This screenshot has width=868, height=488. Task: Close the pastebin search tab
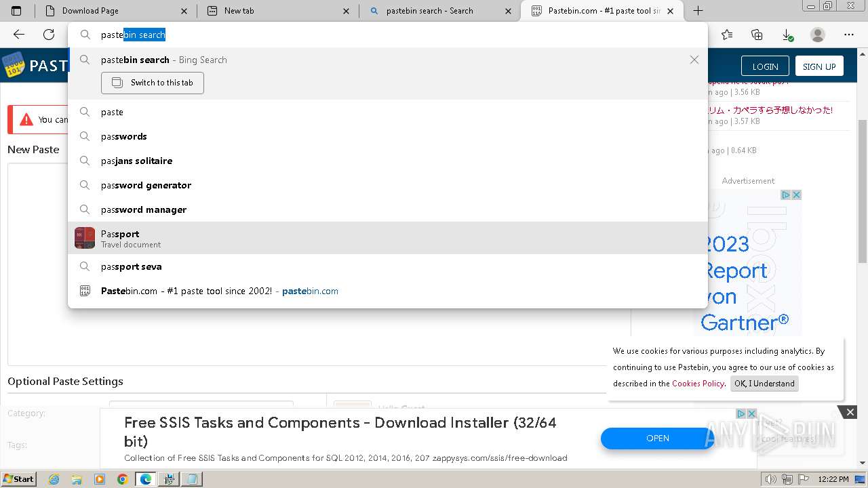(508, 11)
